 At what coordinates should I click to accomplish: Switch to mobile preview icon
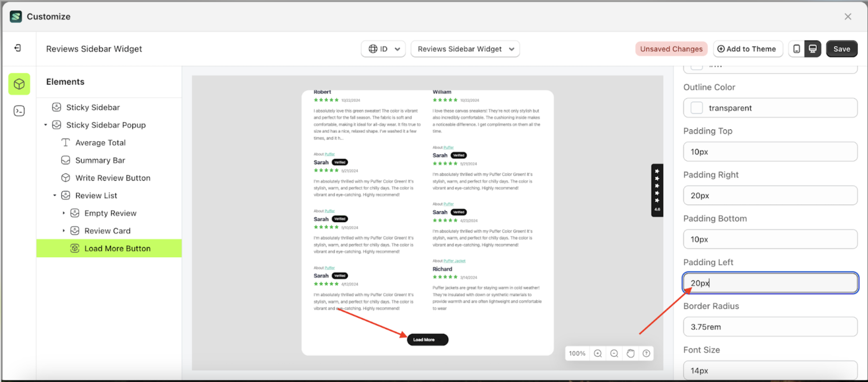(x=796, y=49)
